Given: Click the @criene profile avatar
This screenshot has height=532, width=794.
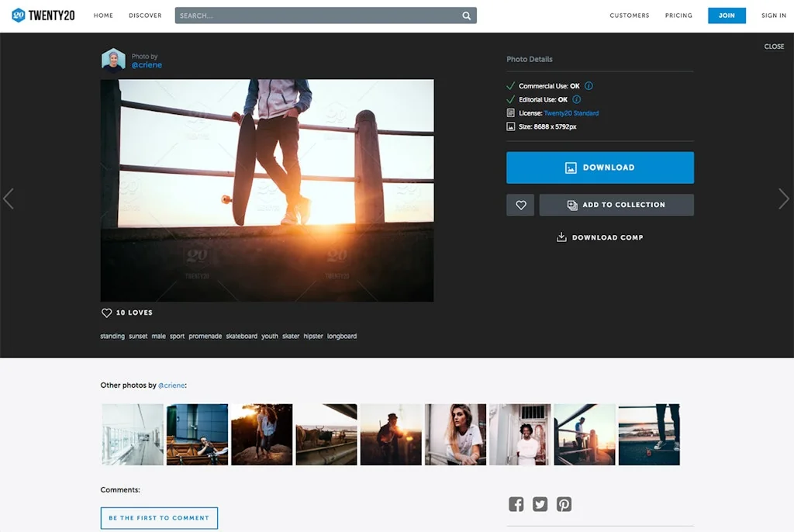Looking at the screenshot, I should coord(113,60).
